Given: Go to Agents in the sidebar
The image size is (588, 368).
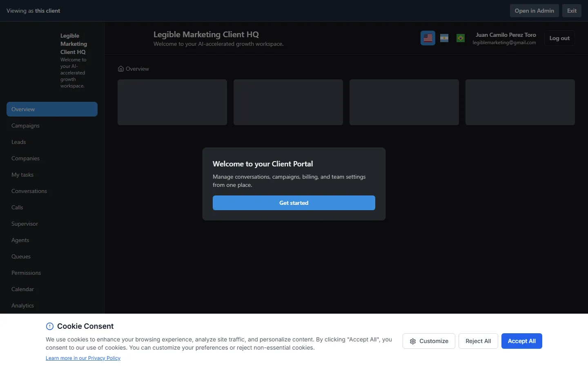Looking at the screenshot, I should coord(52,240).
